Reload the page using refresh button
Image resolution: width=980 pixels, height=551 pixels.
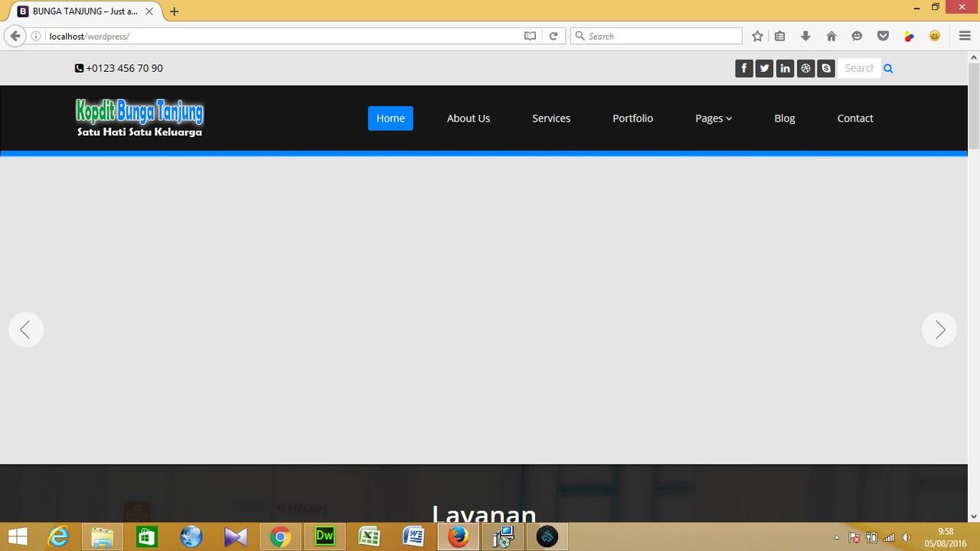point(553,36)
